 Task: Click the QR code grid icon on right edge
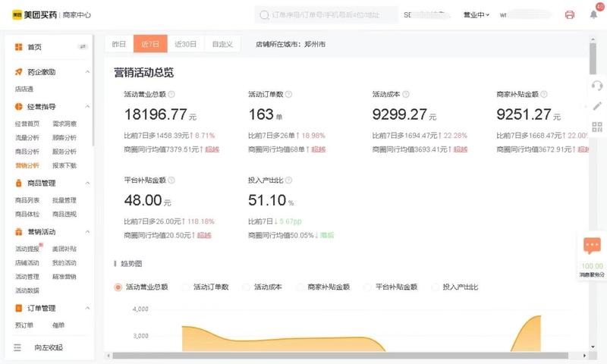597,127
